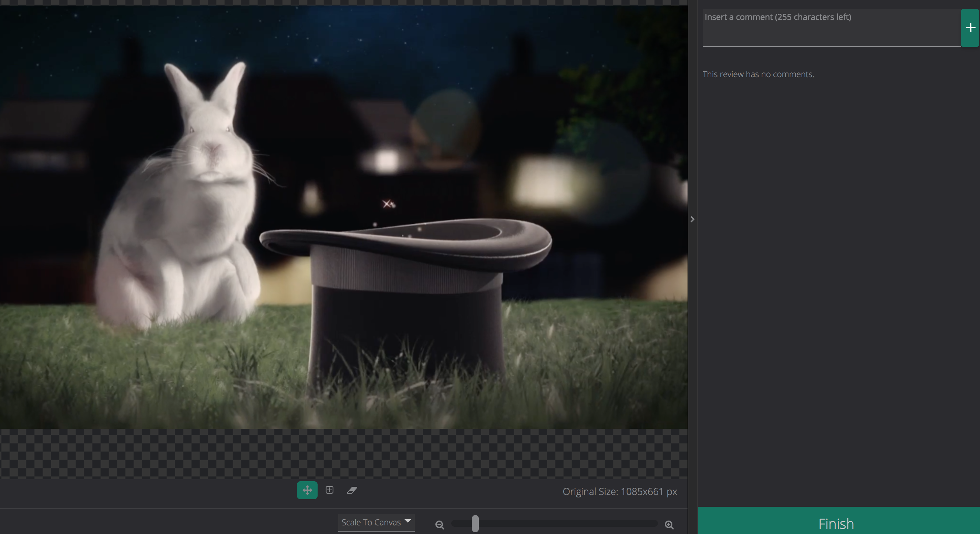The width and height of the screenshot is (980, 534).
Task: Open the Scale To Canvas dropdown
Action: (x=371, y=522)
